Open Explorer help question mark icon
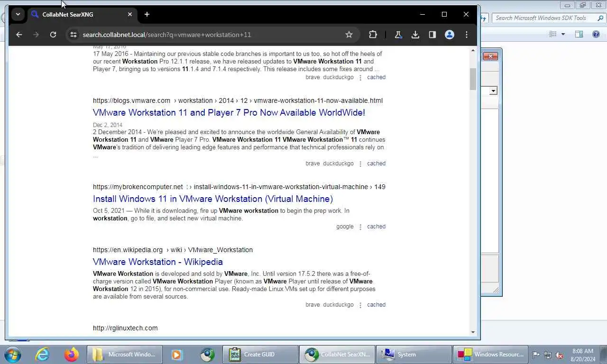607x364 pixels. [596, 34]
